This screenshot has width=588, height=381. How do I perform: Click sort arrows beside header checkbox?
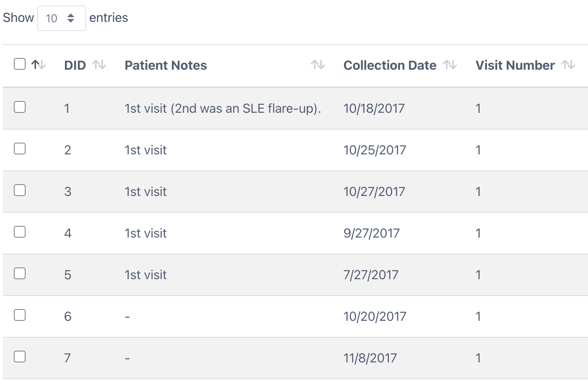click(x=38, y=65)
